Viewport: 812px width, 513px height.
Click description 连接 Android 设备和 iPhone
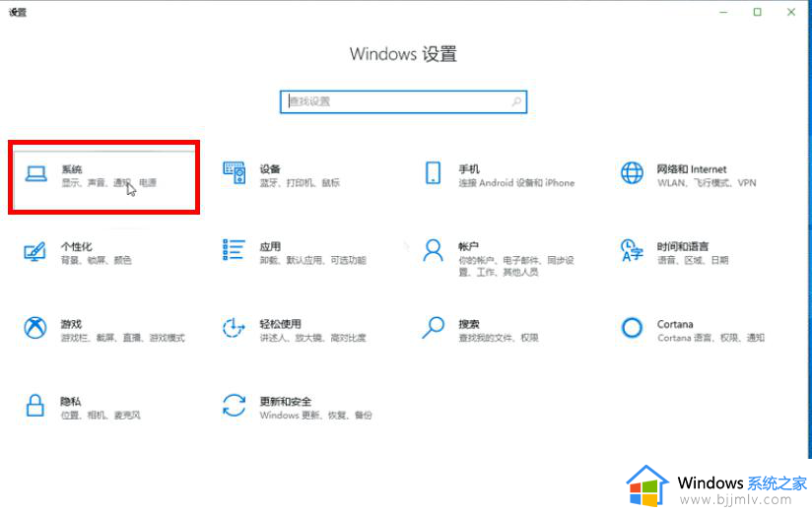(516, 183)
